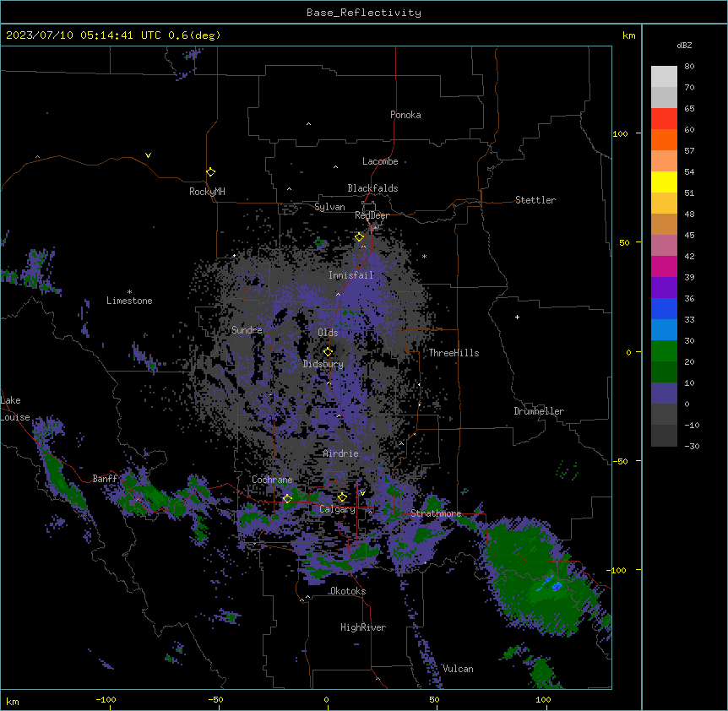The image size is (728, 711).
Task: Click the Drumheller city label
Action: click(539, 411)
